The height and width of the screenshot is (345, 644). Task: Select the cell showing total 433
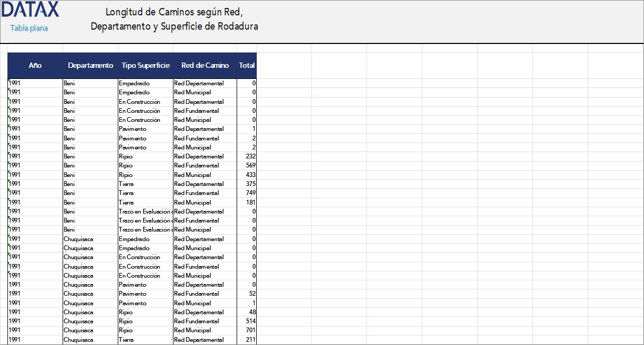click(x=247, y=175)
